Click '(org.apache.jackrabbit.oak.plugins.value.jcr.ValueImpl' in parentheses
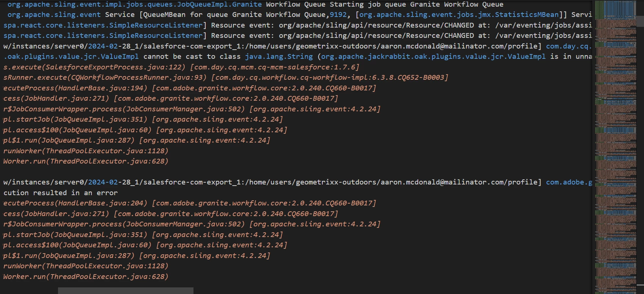This screenshot has height=294, width=644. (431, 57)
